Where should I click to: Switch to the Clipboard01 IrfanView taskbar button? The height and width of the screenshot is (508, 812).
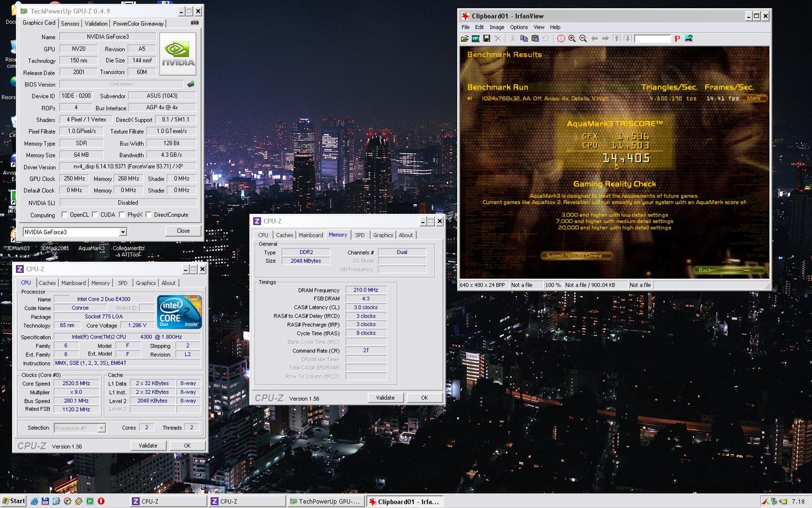tap(404, 501)
